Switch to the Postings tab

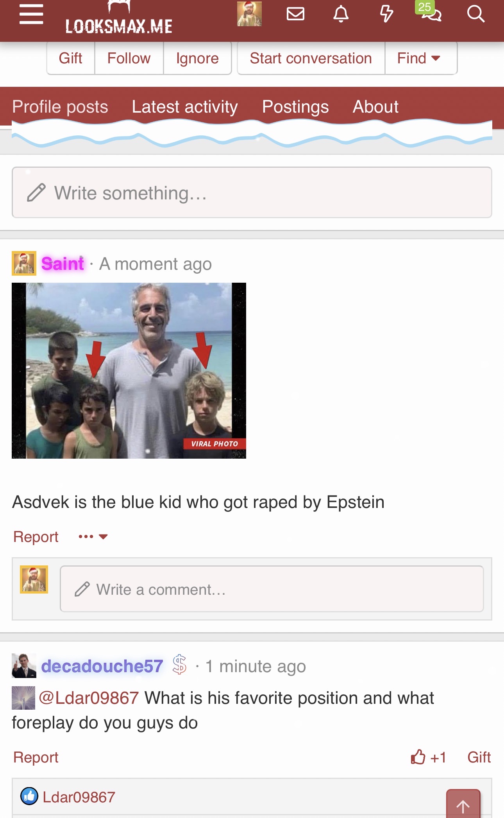tap(295, 107)
